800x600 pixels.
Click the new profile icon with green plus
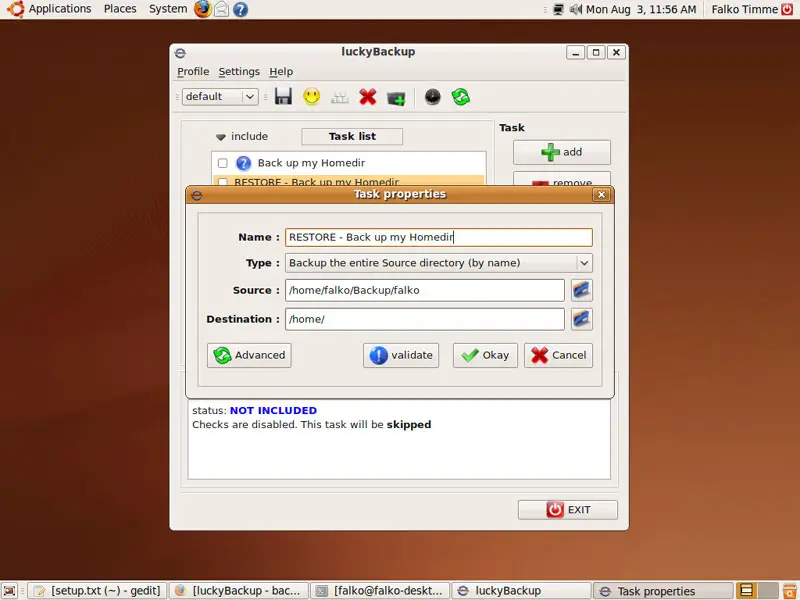[396, 97]
